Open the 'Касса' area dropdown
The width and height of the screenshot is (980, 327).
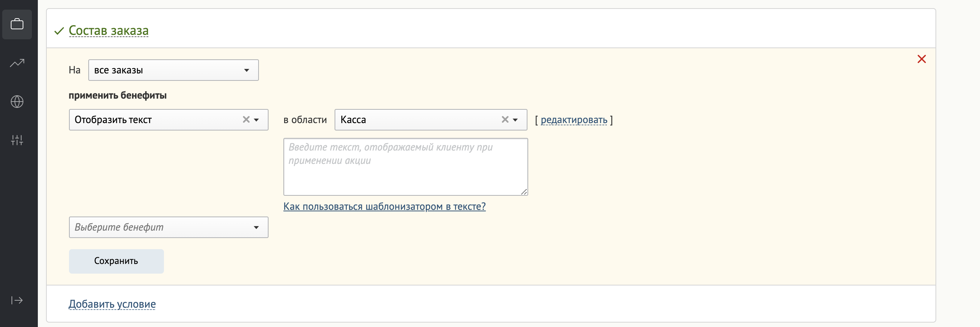[x=431, y=120]
